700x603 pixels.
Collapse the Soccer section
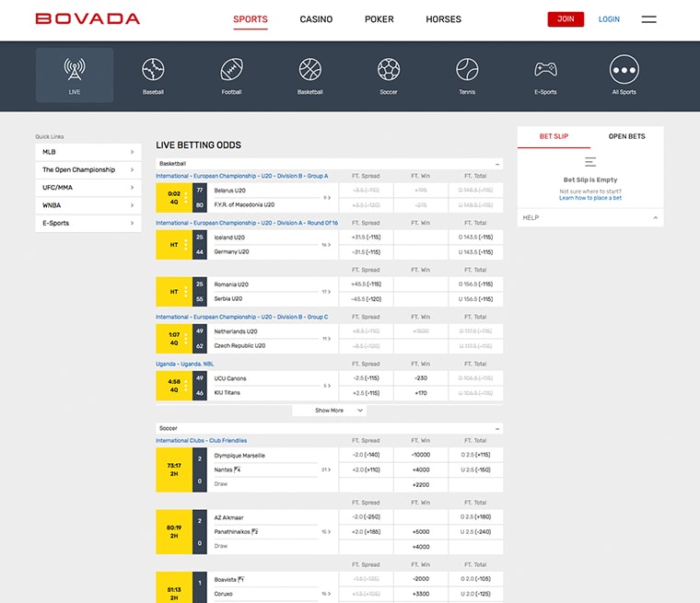(x=497, y=428)
